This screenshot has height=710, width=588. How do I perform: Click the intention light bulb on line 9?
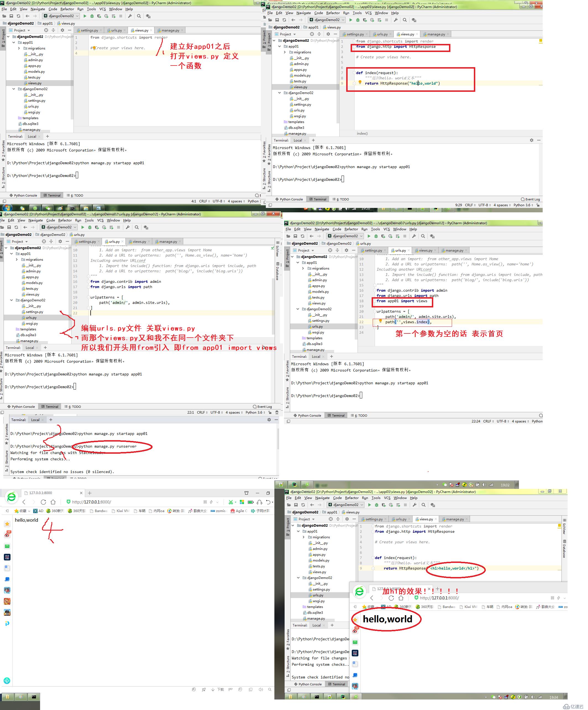[x=360, y=82]
